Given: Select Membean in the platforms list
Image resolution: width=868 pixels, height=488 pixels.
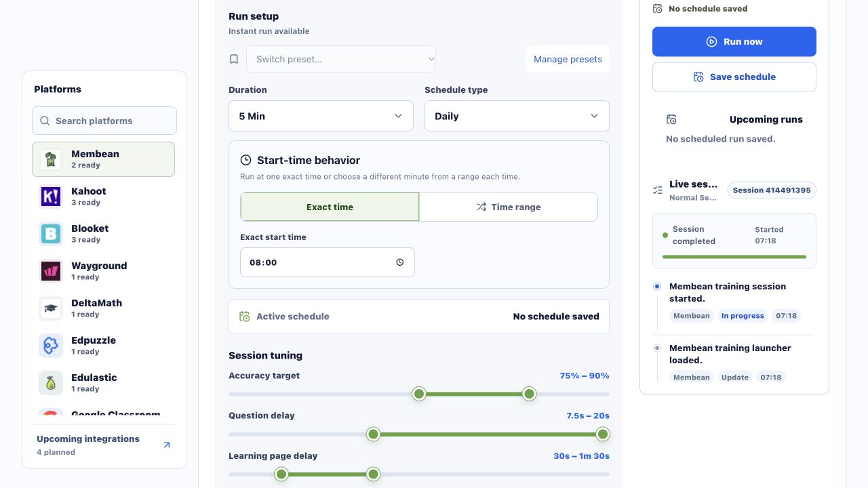Looking at the screenshot, I should (x=103, y=159).
